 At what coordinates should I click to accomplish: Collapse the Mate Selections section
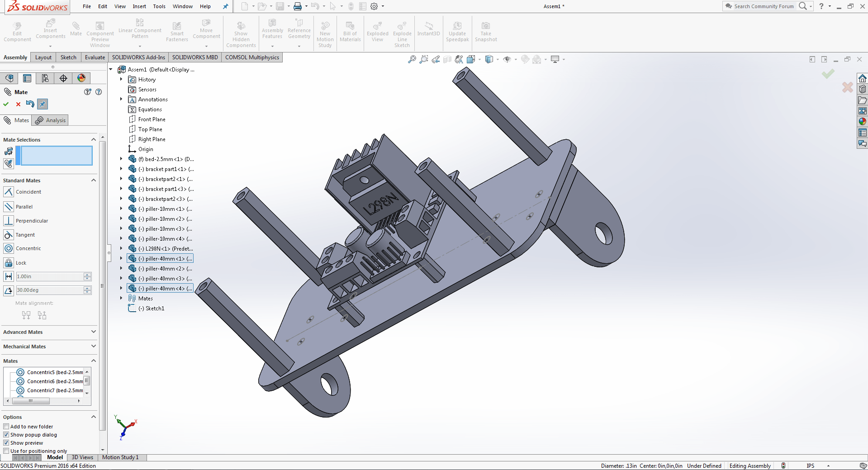coord(94,139)
